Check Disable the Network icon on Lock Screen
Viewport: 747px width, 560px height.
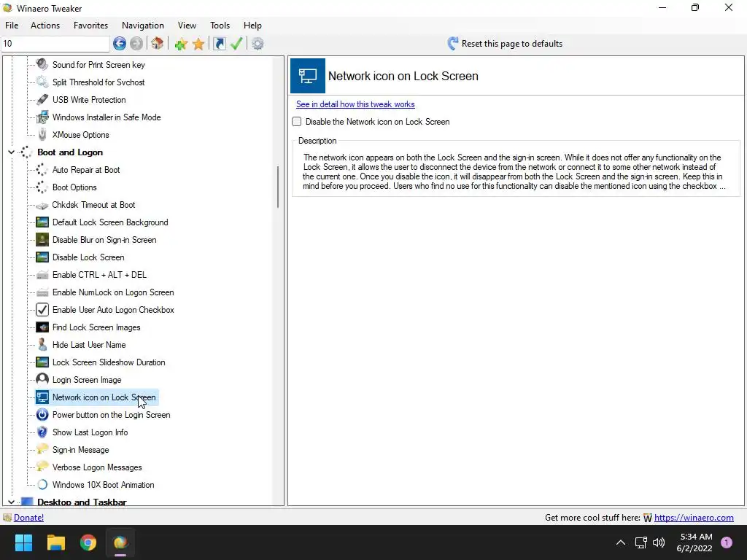click(x=297, y=122)
